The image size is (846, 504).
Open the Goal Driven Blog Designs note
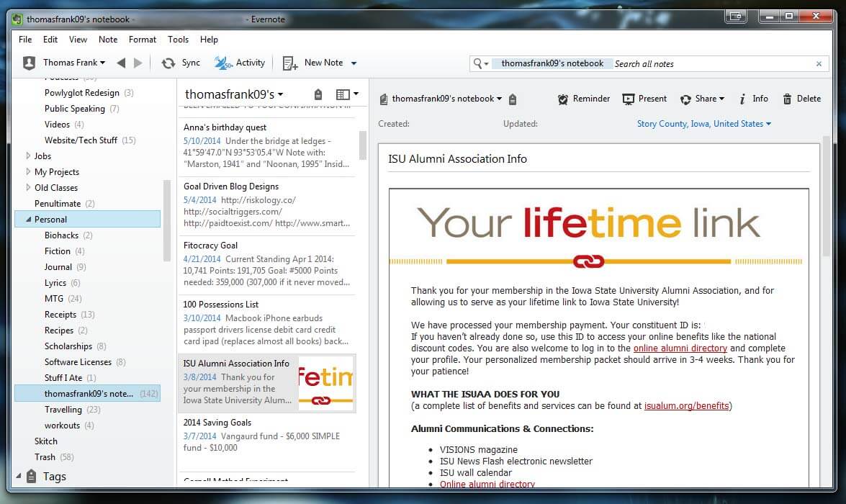267,205
